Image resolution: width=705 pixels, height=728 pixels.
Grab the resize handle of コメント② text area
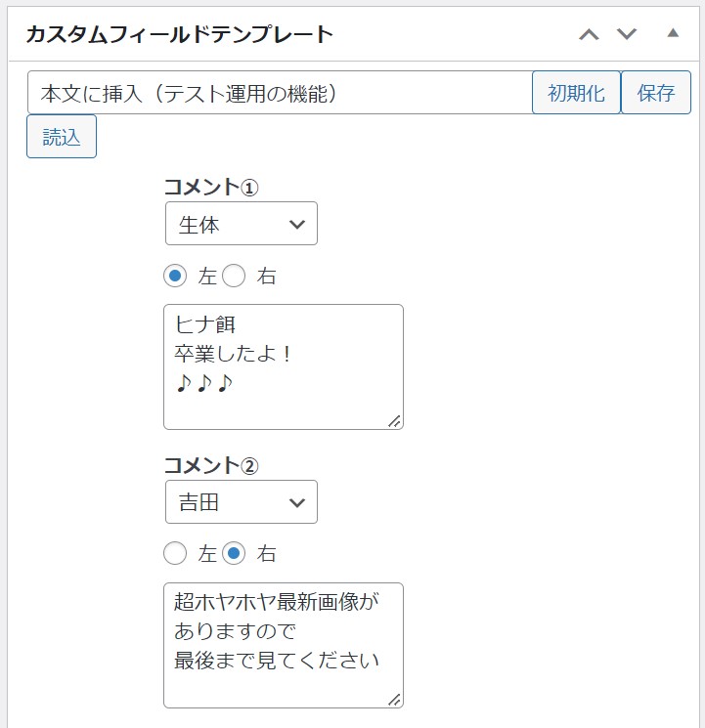pyautogui.click(x=394, y=699)
